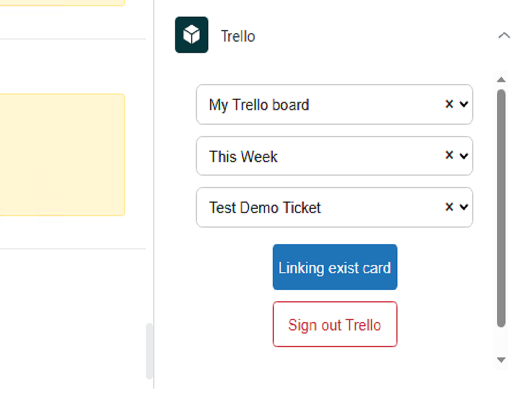
Task: Open the My Trello board dropdown
Action: [312, 104]
